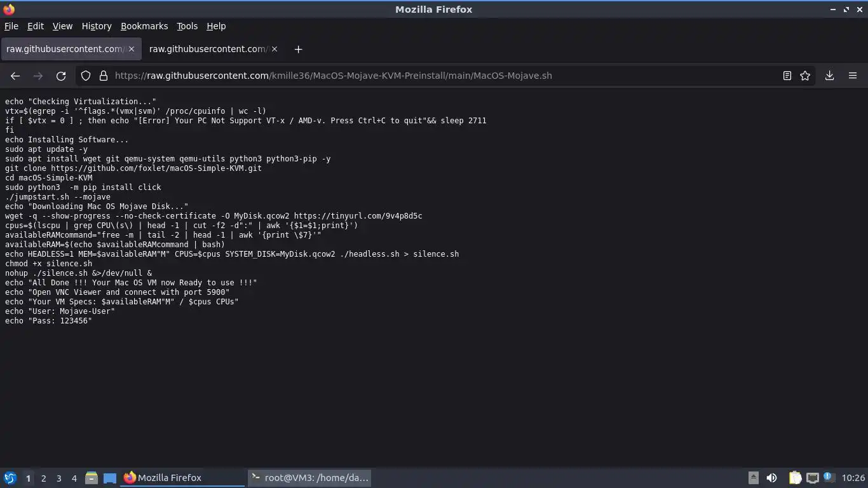
Task: Click the 'echo "Pass: 123456"' line
Action: click(49, 321)
